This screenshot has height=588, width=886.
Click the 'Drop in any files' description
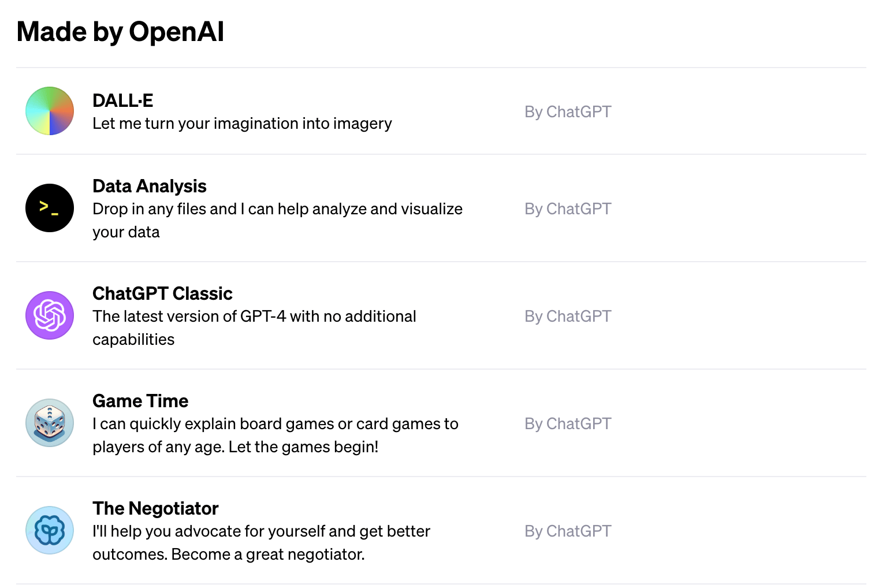coord(277,220)
